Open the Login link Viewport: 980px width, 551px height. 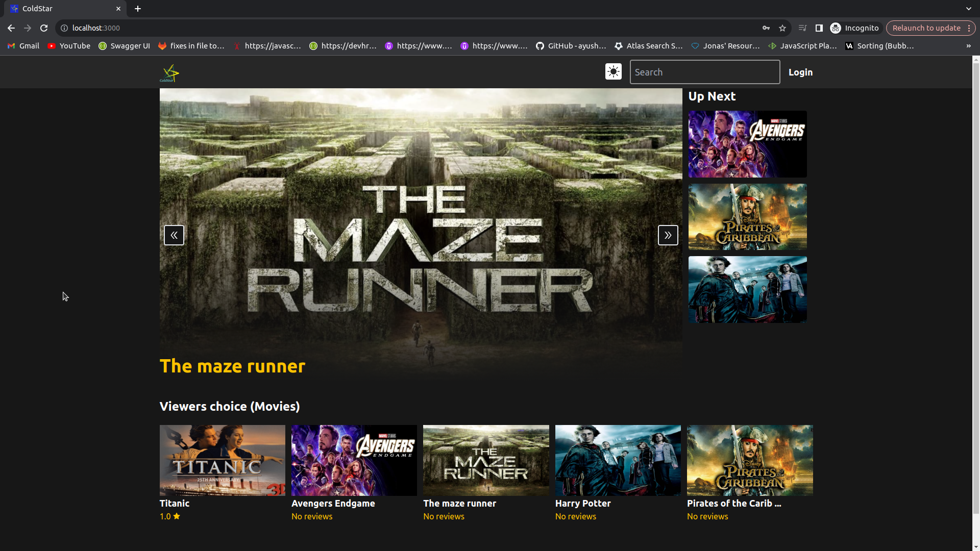tap(800, 72)
